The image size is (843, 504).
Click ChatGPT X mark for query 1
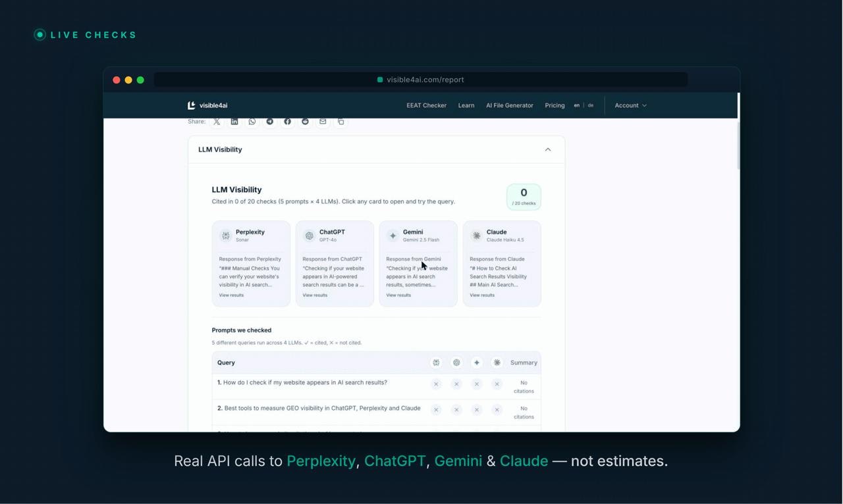[456, 384]
